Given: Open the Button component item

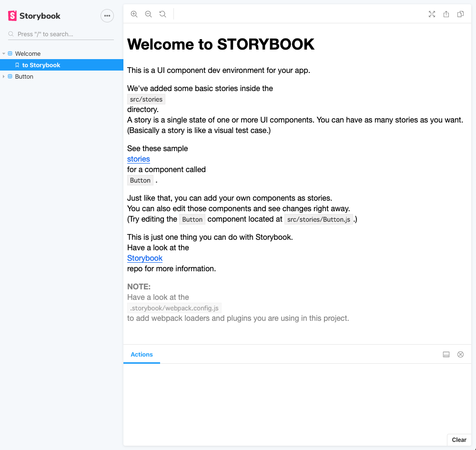Looking at the screenshot, I should click(x=24, y=77).
